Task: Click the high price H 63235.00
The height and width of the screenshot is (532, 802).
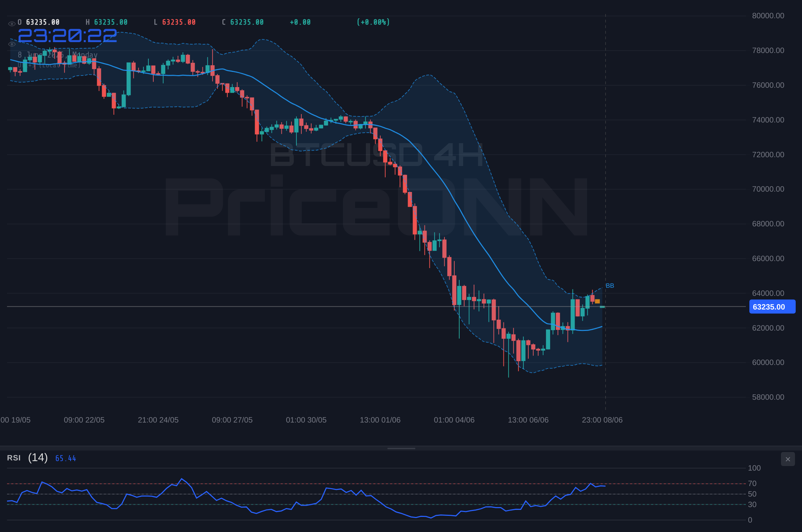Action: tap(107, 22)
